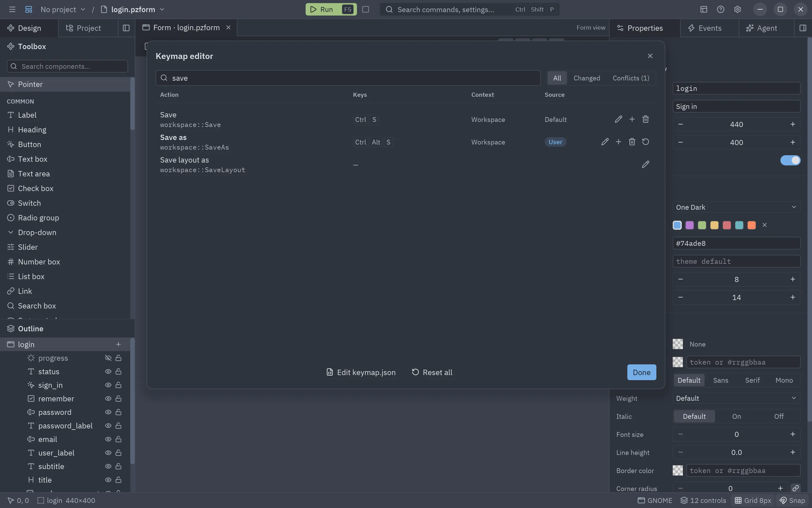
Task: Edit keybinding for Save action
Action: [x=618, y=119]
